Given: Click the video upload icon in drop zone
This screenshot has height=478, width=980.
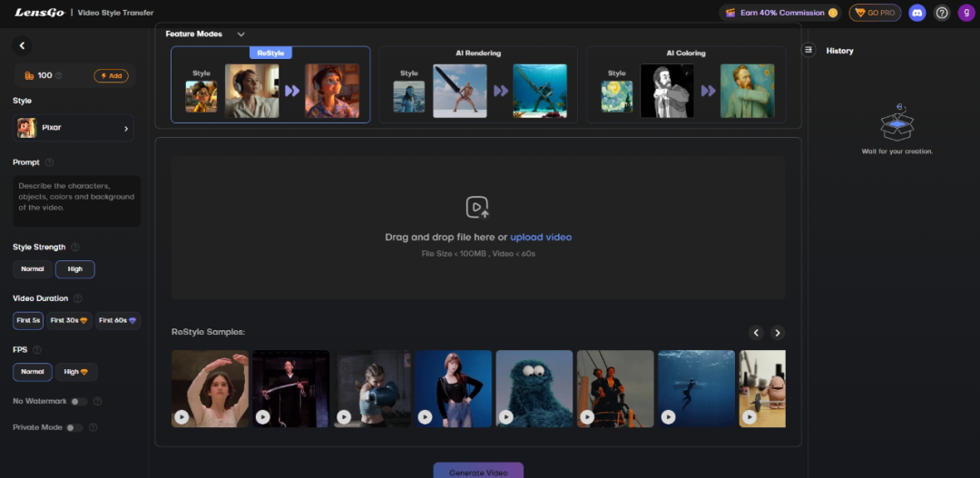Looking at the screenshot, I should [x=477, y=208].
